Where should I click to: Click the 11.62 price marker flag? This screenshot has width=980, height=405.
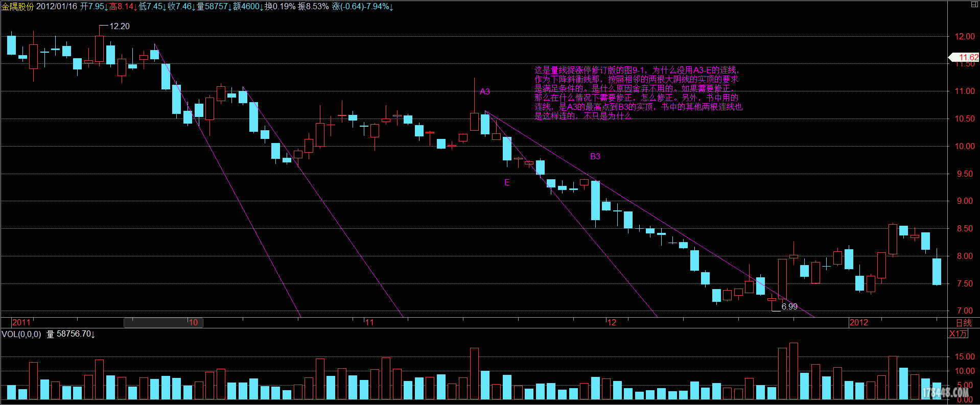click(x=964, y=57)
